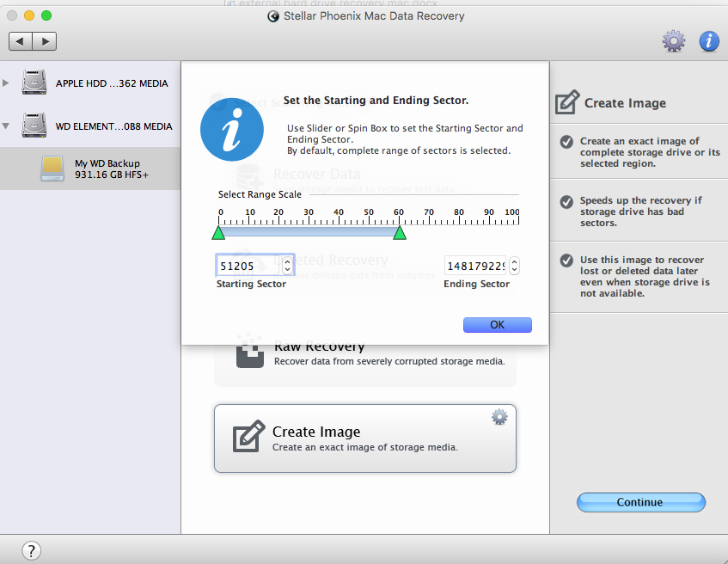The image size is (728, 564).
Task: Click the Create Image icon in right panel
Action: click(x=567, y=102)
